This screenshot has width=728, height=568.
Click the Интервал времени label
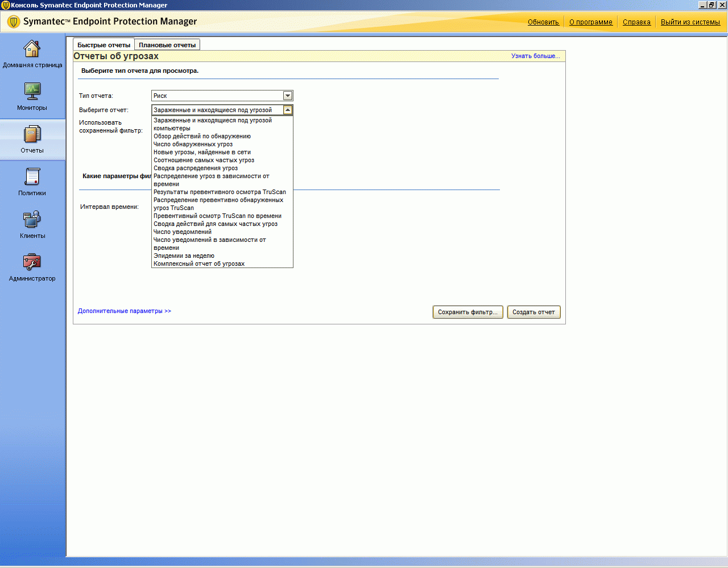coord(109,207)
